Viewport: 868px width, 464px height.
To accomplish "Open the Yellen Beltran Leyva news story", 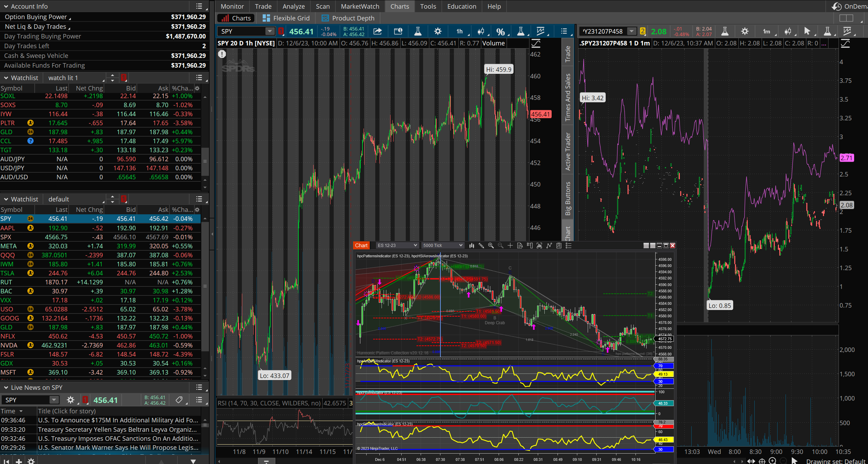I will [118, 429].
